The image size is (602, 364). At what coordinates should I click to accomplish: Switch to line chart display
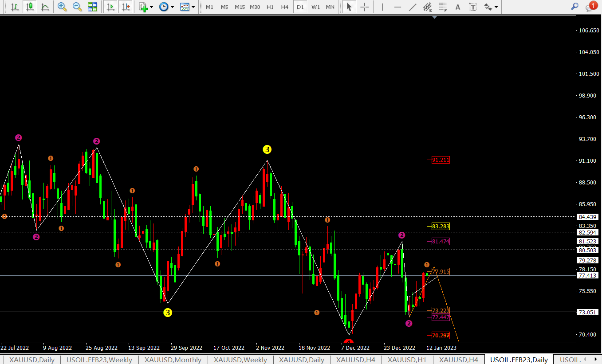tap(45, 7)
